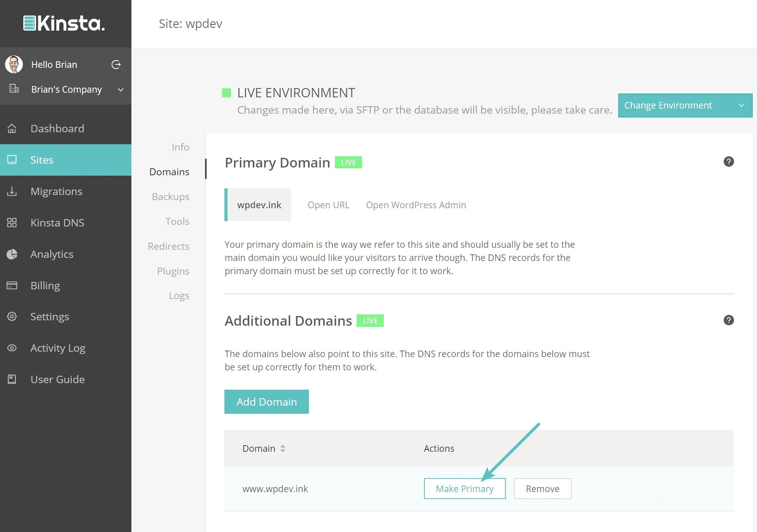Screen dimensions: 757x532
Task: Click the Dashboard house icon
Action: click(12, 128)
